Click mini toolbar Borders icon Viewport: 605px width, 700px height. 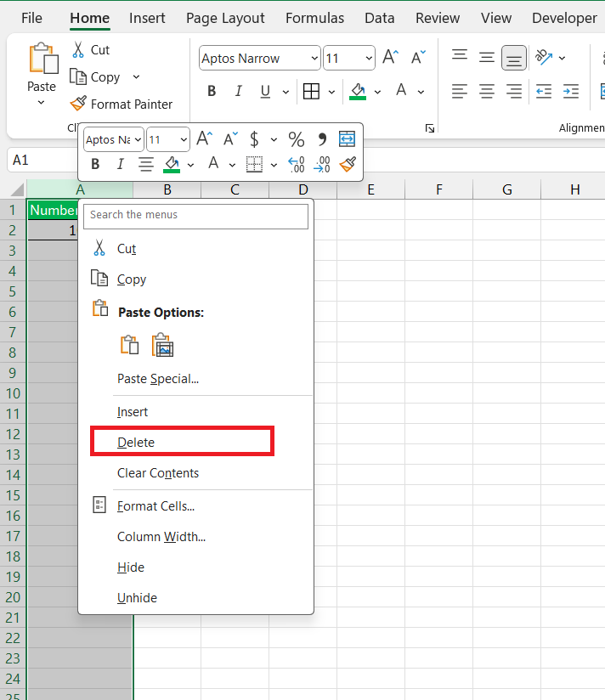pyautogui.click(x=255, y=164)
